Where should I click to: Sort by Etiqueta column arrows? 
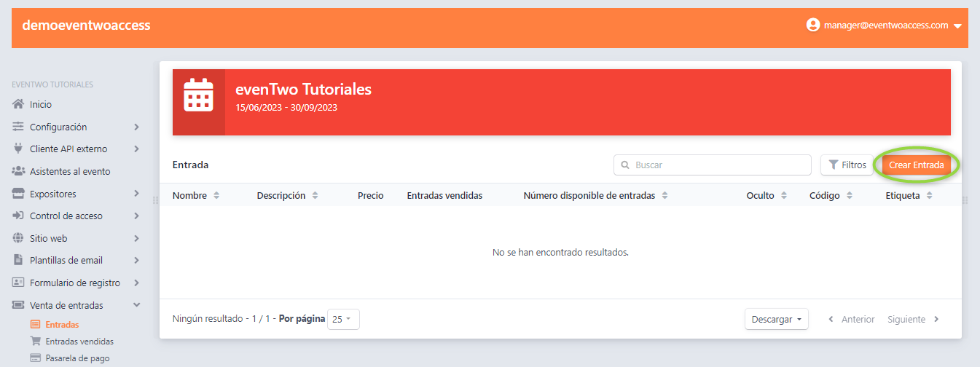tap(930, 196)
